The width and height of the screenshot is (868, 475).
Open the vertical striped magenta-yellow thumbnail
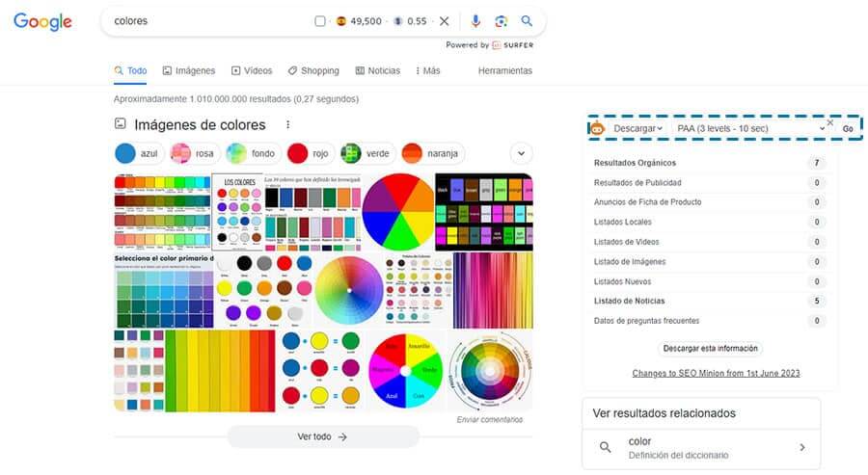(493, 290)
